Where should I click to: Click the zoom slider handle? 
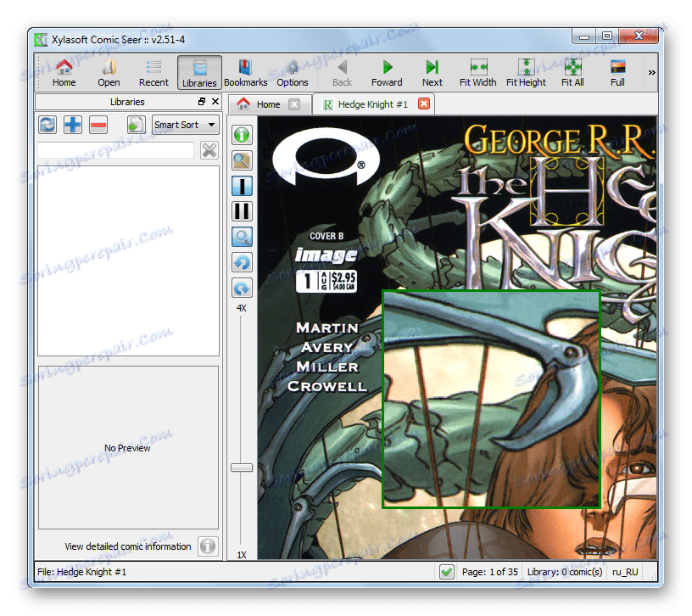(x=242, y=468)
